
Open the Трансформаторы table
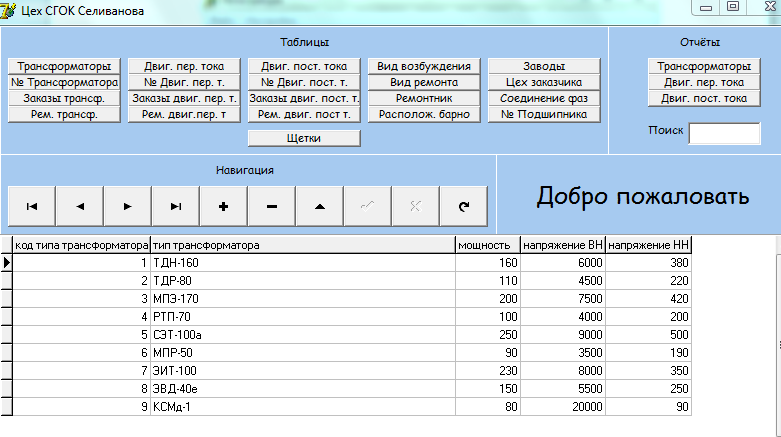[64, 66]
